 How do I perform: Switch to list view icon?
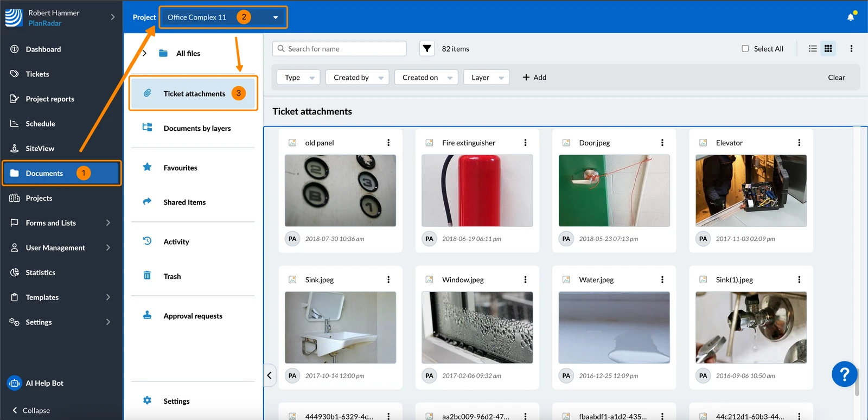813,49
